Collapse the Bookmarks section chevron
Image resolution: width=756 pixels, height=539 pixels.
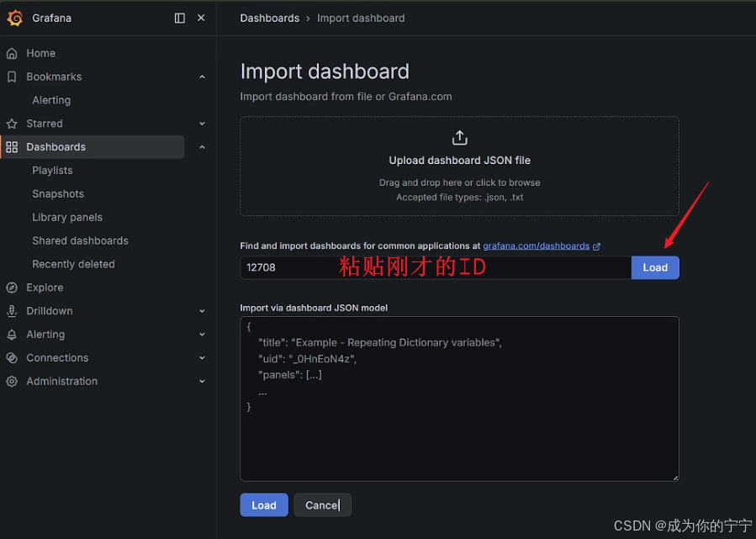[x=202, y=77]
